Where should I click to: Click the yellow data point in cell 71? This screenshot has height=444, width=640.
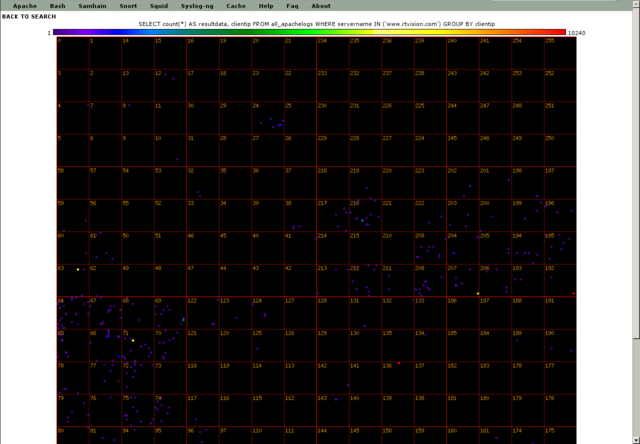(133, 340)
